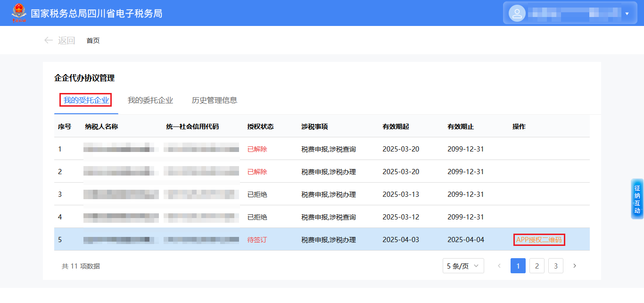This screenshot has height=303, width=644.
Task: Go to next page arrow
Action: (575, 266)
